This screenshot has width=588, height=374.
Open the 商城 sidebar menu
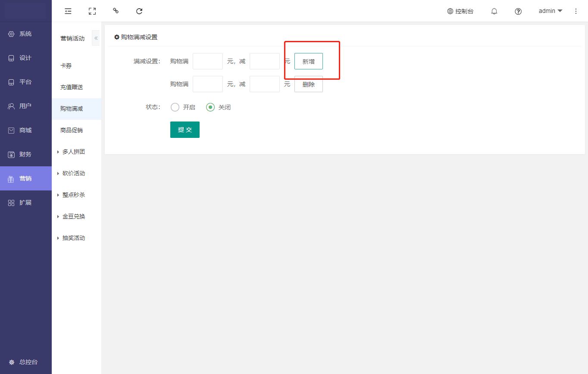pyautogui.click(x=25, y=130)
